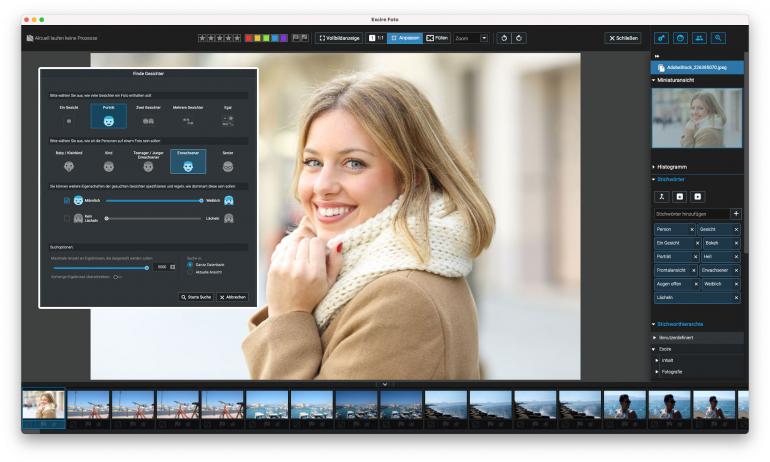The height and width of the screenshot is (462, 770).
Task: Select 'Teenager / junger Erwachsener' age icon
Action: [x=148, y=167]
